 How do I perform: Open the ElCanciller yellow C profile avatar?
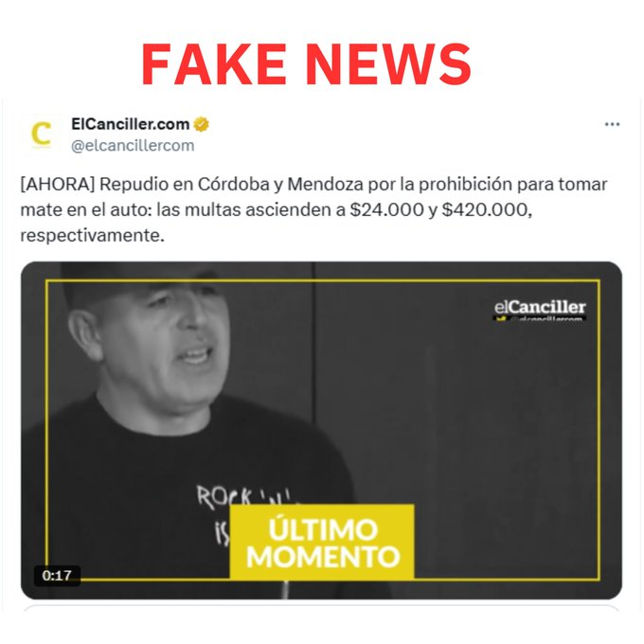tap(42, 134)
